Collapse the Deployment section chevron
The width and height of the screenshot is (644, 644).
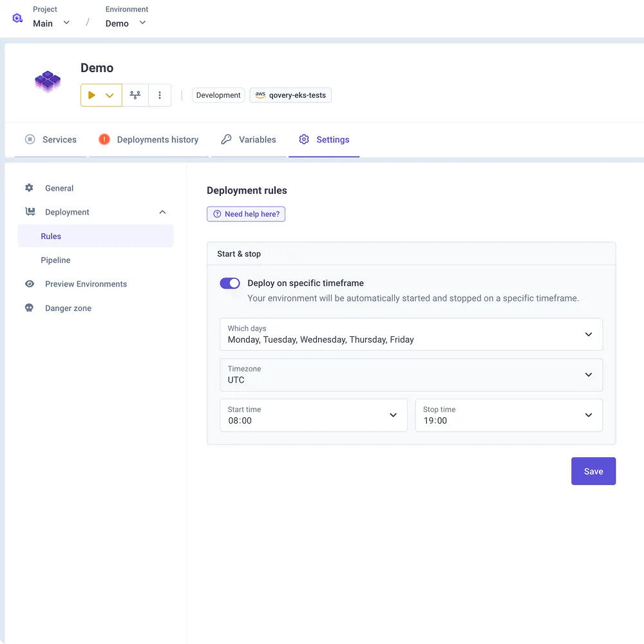(163, 212)
